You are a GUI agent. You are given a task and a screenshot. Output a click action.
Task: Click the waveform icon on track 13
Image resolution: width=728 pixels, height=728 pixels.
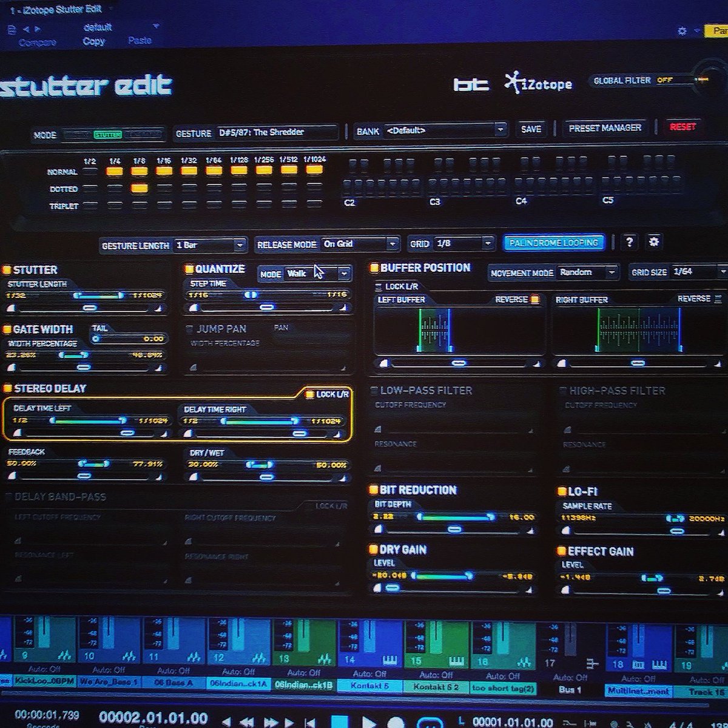[326, 659]
